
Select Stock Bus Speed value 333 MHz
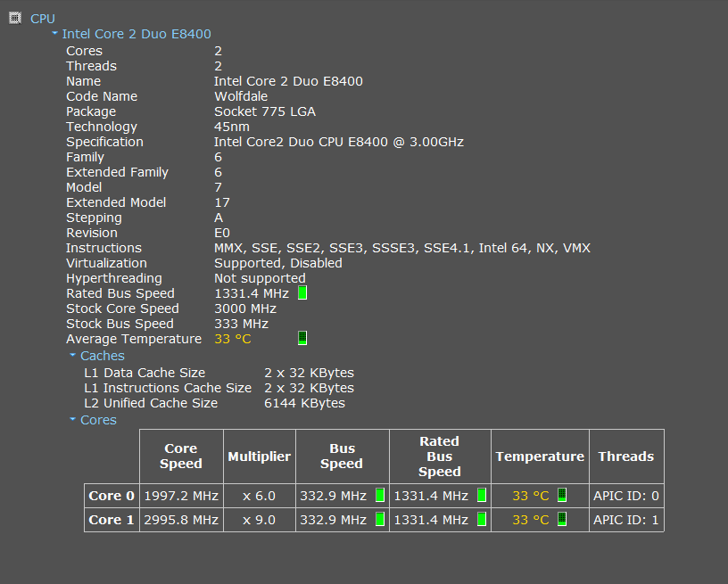coord(241,325)
